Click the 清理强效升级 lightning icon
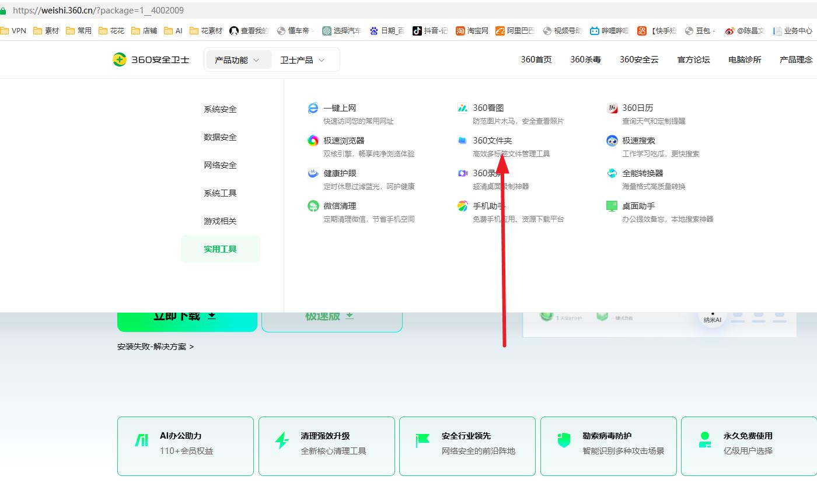Viewport: 817px width, 504px height. point(282,440)
